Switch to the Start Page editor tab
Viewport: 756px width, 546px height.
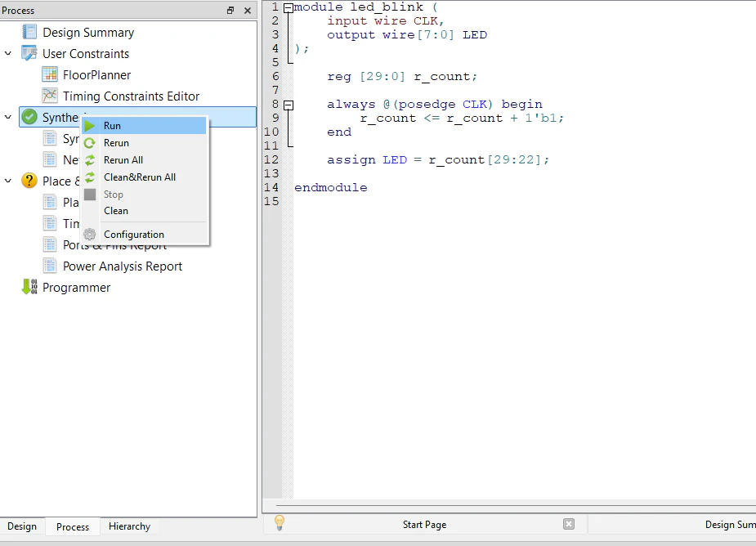pyautogui.click(x=425, y=524)
